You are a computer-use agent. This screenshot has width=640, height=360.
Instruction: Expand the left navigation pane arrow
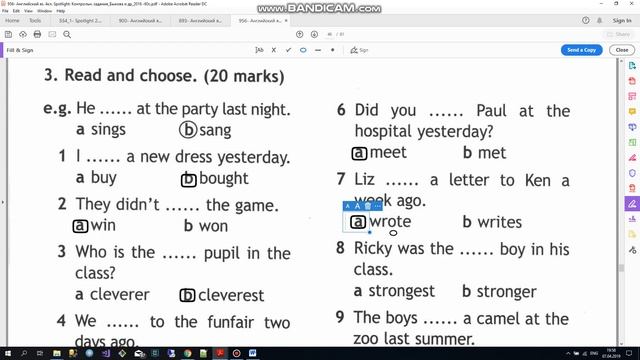(x=3, y=202)
